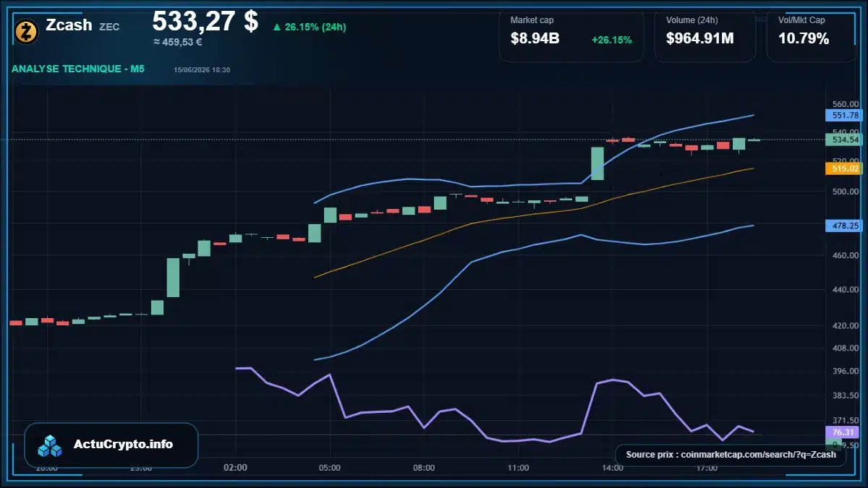Image resolution: width=868 pixels, height=488 pixels.
Task: Click the 383.50 price axis label
Action: pyautogui.click(x=845, y=396)
